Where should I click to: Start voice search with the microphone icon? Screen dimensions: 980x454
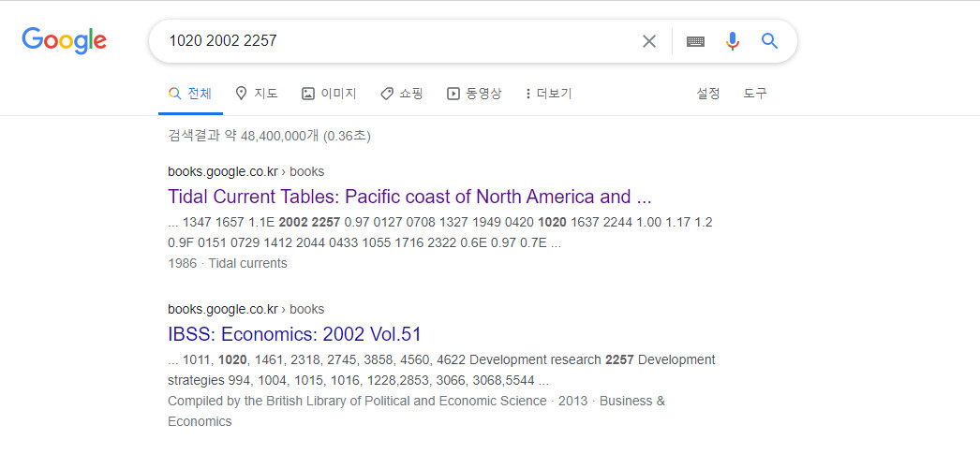[x=733, y=41]
